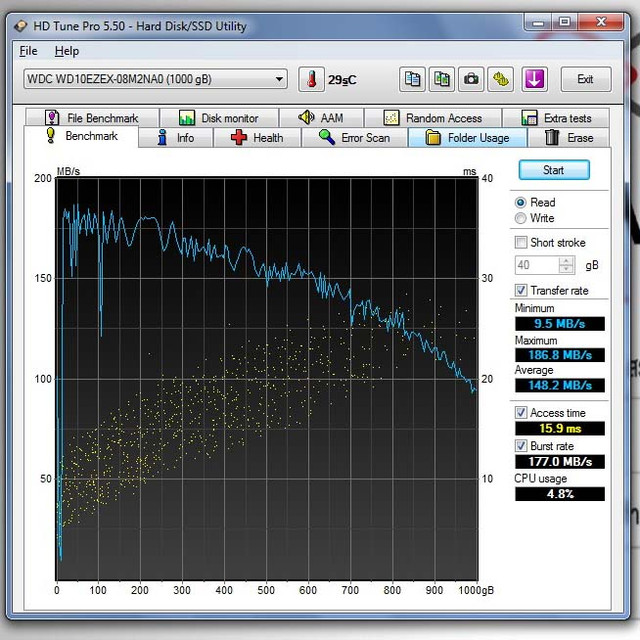
Task: Open the File Benchmark tab
Action: click(92, 118)
